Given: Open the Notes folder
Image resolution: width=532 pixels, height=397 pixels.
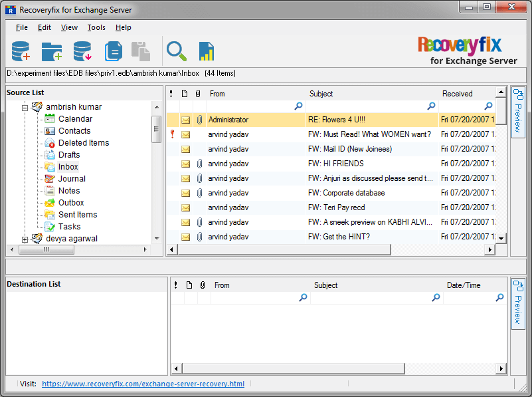Looking at the screenshot, I should pyautogui.click(x=69, y=190).
